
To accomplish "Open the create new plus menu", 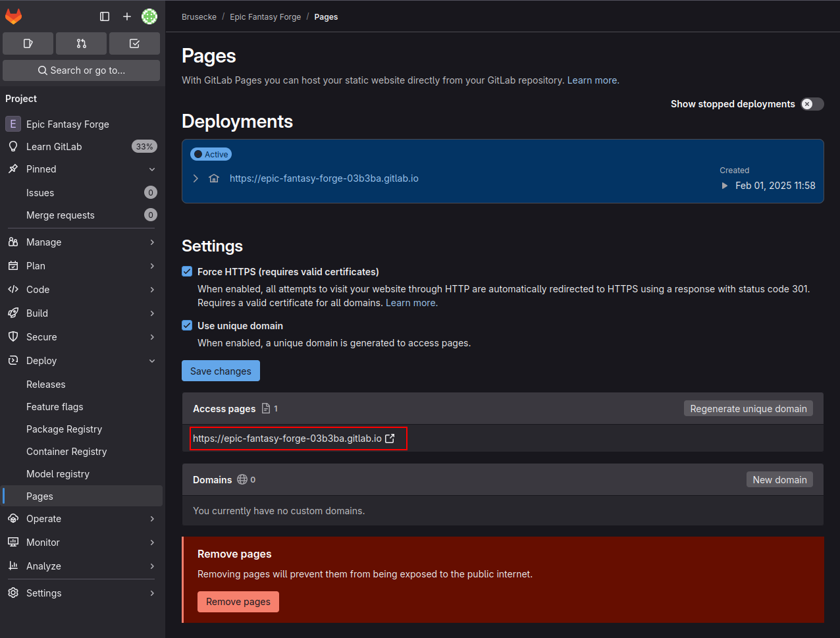I will [127, 16].
